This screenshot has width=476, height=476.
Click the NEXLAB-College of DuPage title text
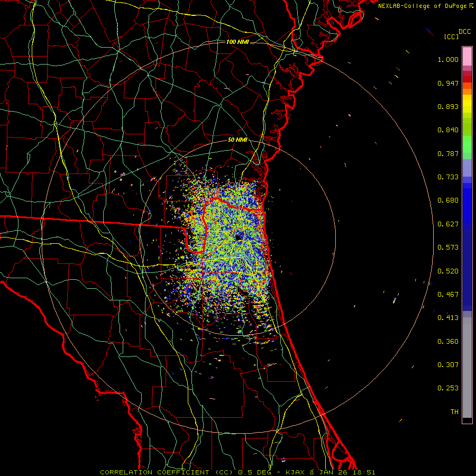(x=422, y=6)
